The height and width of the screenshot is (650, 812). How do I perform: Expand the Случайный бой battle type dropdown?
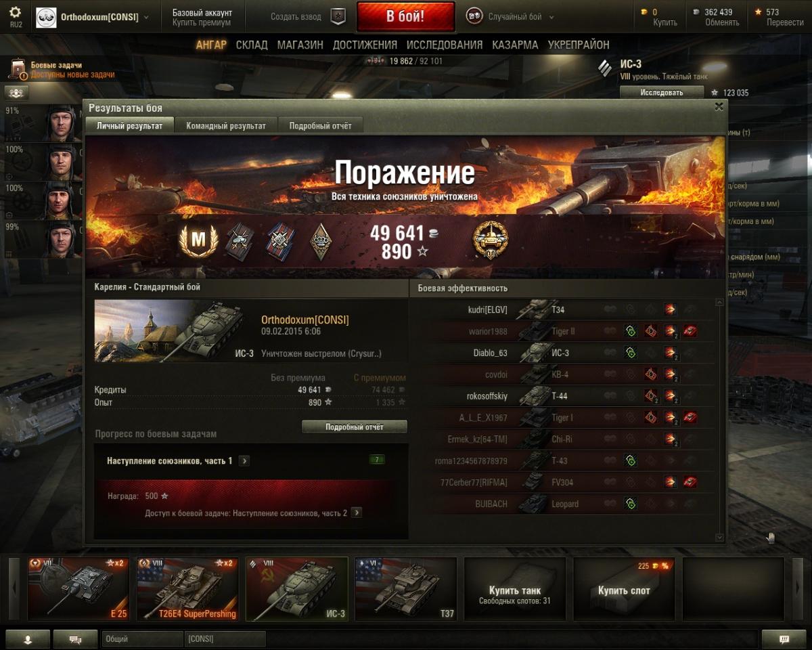(551, 17)
